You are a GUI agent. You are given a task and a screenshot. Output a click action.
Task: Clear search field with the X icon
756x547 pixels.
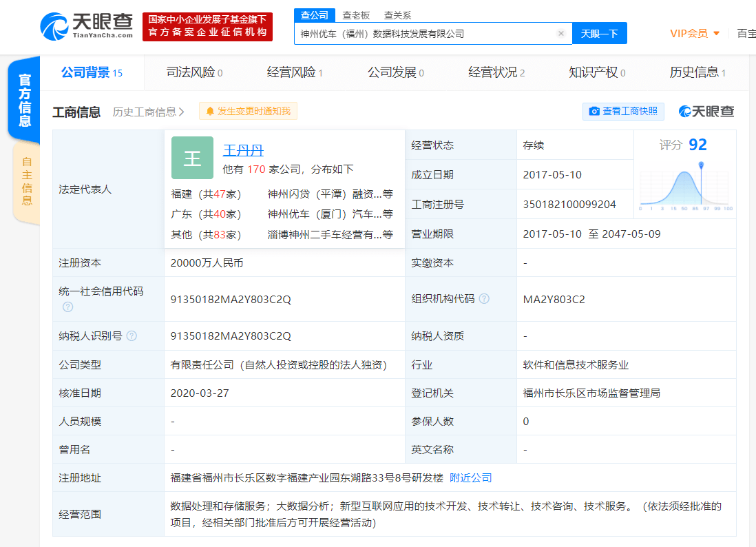(x=560, y=34)
